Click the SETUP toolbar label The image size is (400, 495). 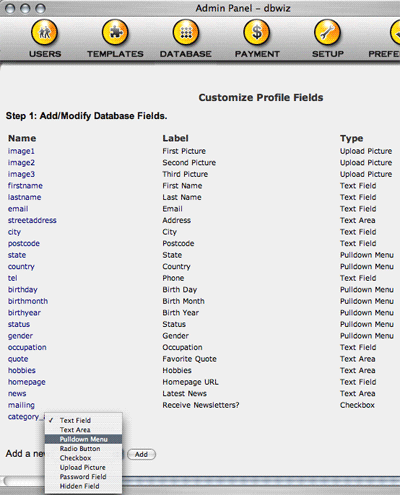pyautogui.click(x=328, y=54)
